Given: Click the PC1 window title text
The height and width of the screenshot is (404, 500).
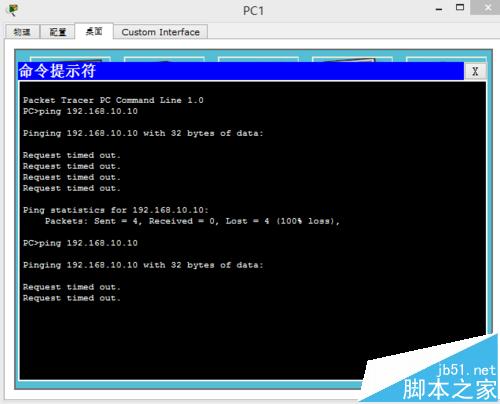Looking at the screenshot, I should [x=253, y=11].
